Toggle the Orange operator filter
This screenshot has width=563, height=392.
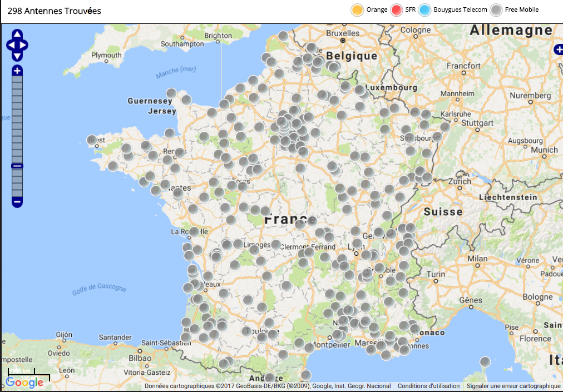(358, 10)
